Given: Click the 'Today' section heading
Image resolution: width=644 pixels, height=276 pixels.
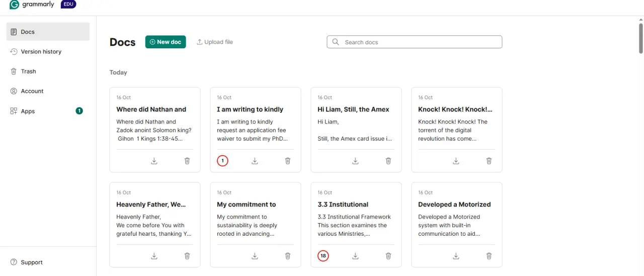Looking at the screenshot, I should 118,73.
